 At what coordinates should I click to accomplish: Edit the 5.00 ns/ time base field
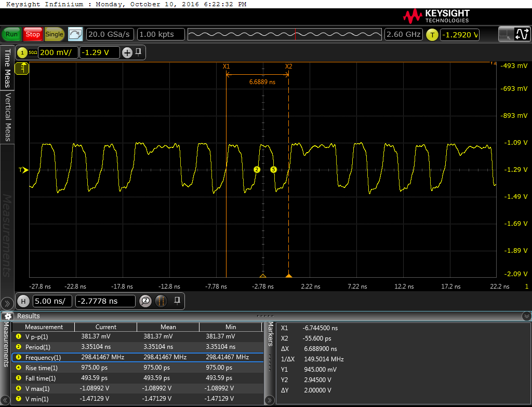click(52, 301)
